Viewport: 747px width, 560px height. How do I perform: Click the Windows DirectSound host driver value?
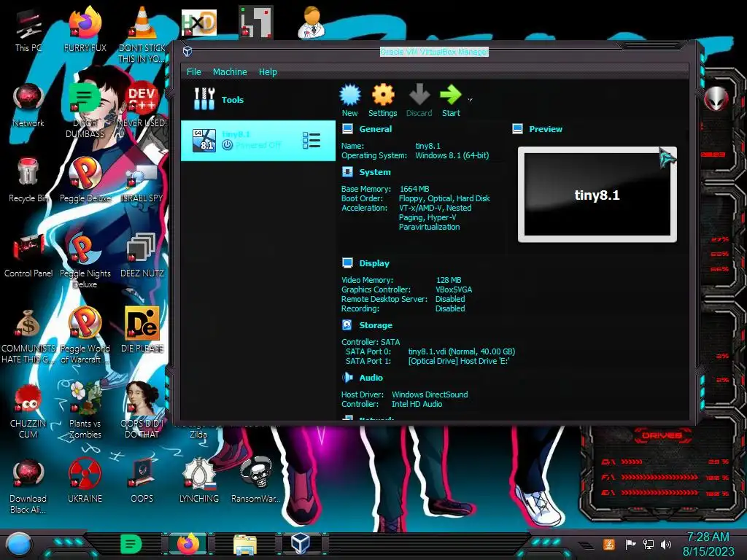tap(429, 394)
